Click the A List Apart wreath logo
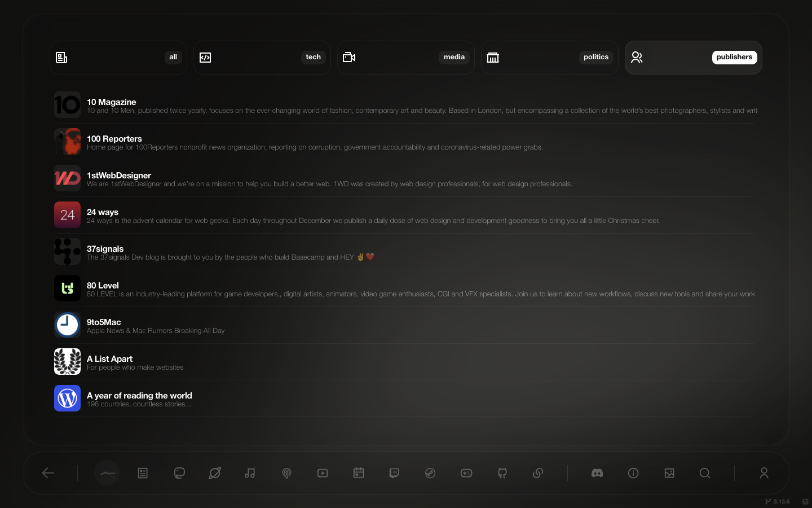The image size is (812, 508). coord(67,362)
